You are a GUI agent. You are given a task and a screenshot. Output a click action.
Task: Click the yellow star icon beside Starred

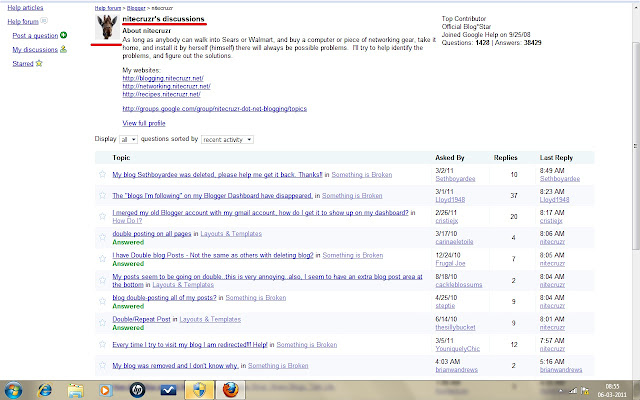[39, 63]
